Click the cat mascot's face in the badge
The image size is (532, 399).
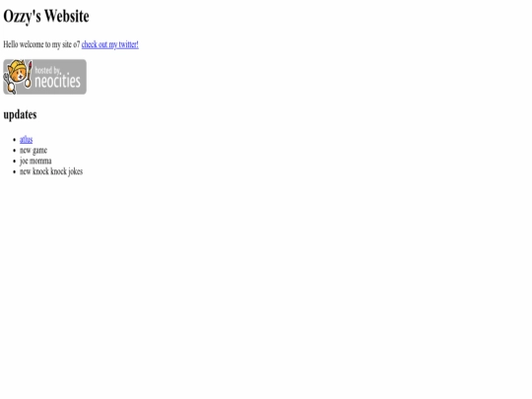pos(18,73)
